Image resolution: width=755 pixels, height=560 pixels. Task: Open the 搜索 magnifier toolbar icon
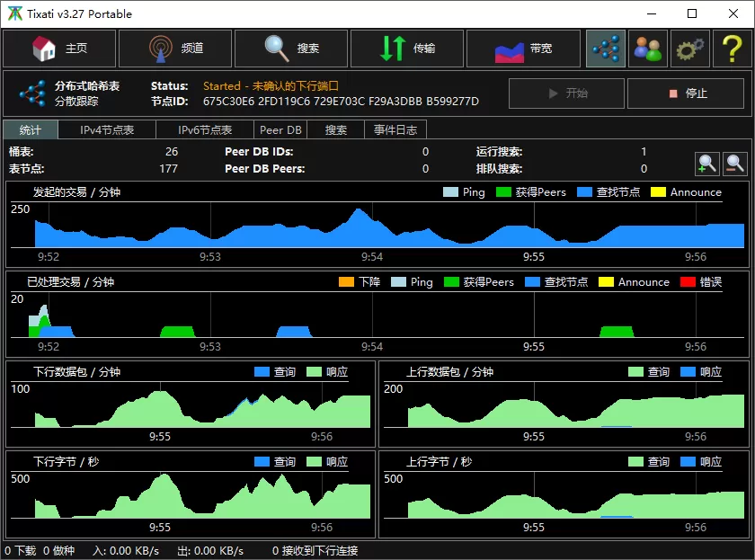tap(291, 49)
